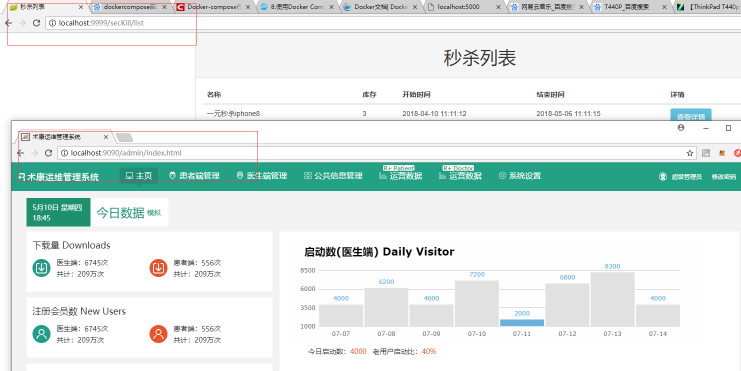
Task: Open the ThinkPad T440p tab
Action: pos(709,7)
